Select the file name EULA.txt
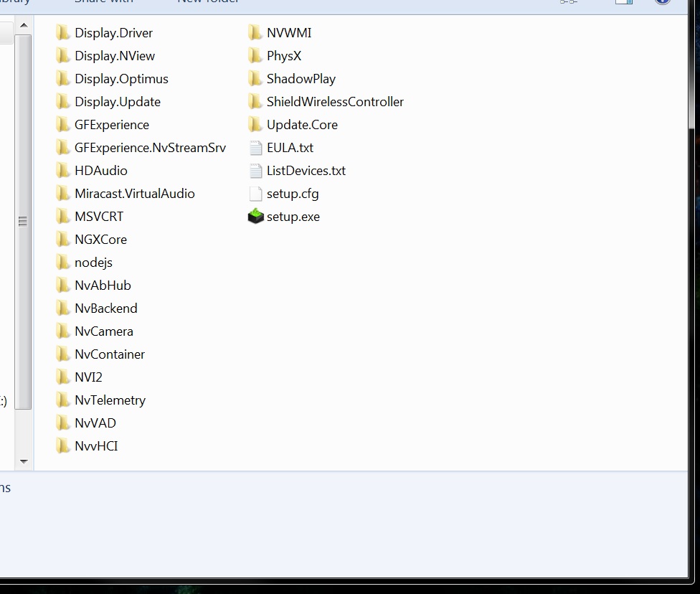 [x=290, y=148]
